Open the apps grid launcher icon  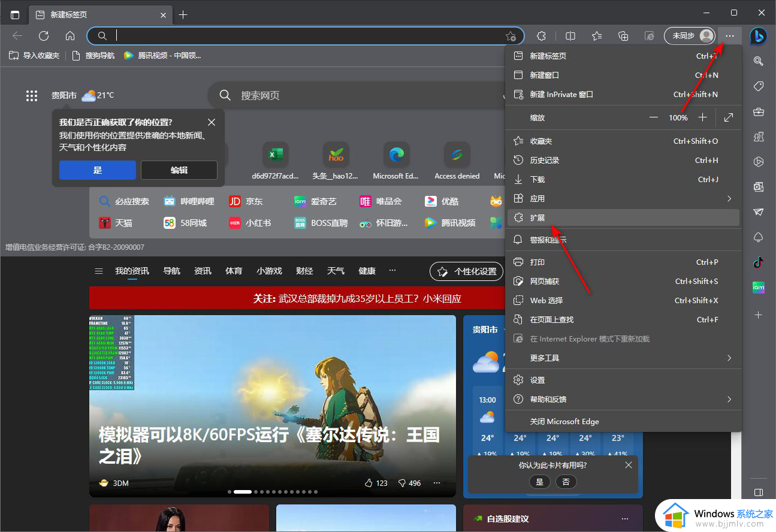coord(32,96)
